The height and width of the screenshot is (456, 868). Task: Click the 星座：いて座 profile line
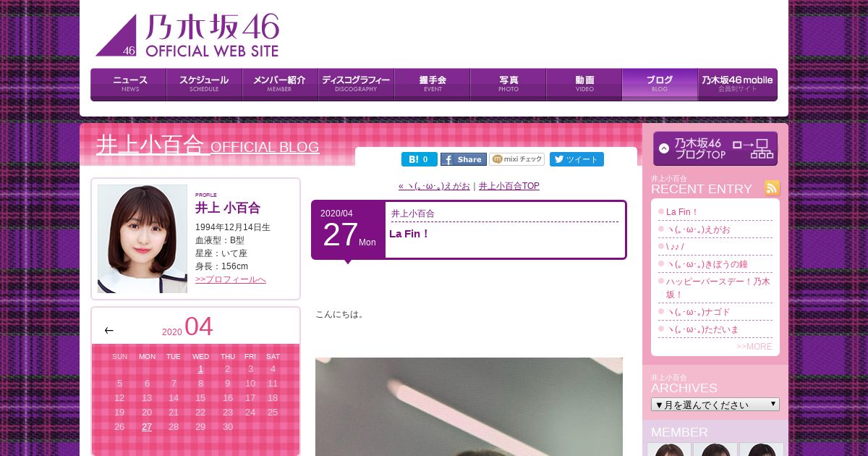[221, 253]
